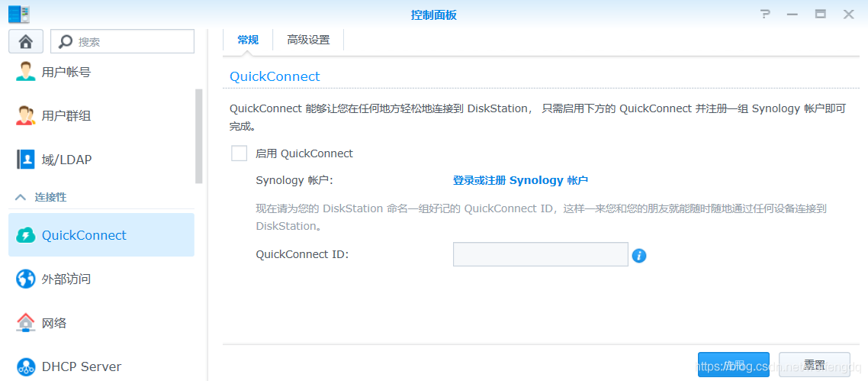Select the QuickConnect cloud icon in sidebar

coord(26,235)
